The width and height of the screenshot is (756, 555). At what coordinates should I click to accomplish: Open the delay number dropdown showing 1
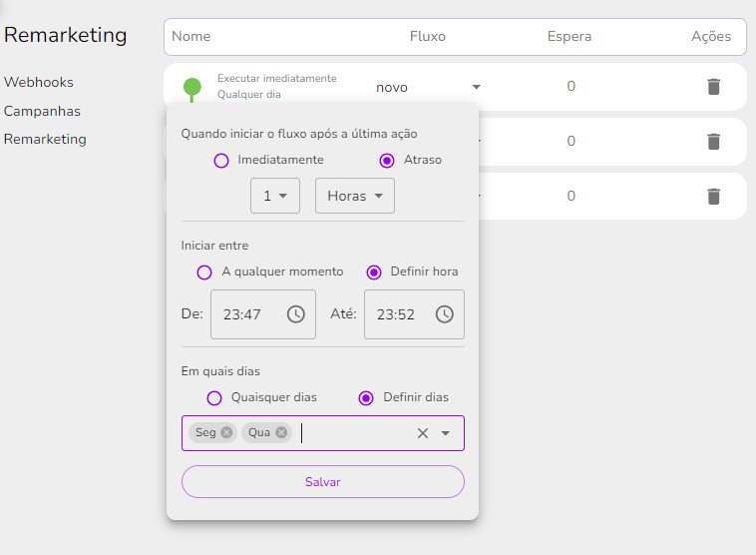click(275, 196)
